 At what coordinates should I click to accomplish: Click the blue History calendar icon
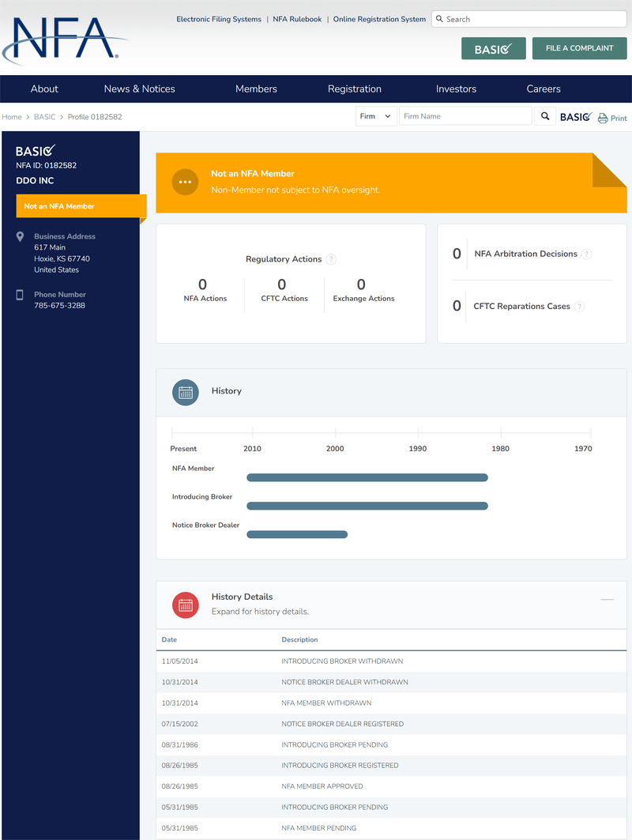point(186,391)
